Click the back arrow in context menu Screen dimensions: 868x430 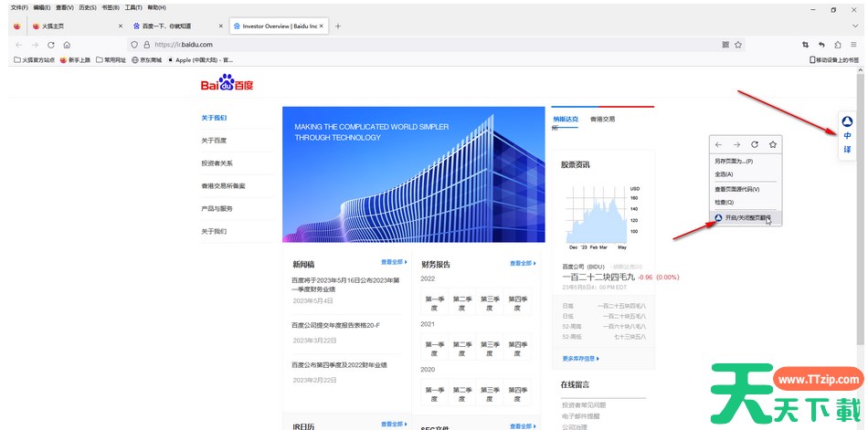point(718,144)
